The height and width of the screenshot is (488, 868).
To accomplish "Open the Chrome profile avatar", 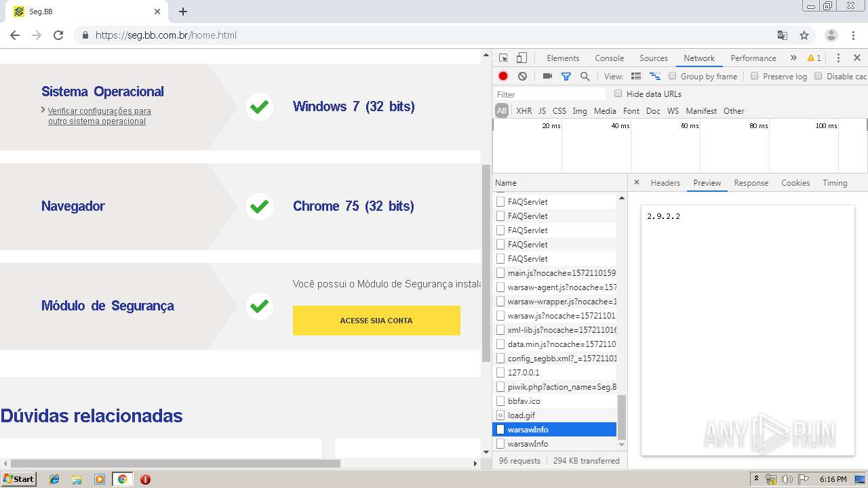I will (831, 35).
